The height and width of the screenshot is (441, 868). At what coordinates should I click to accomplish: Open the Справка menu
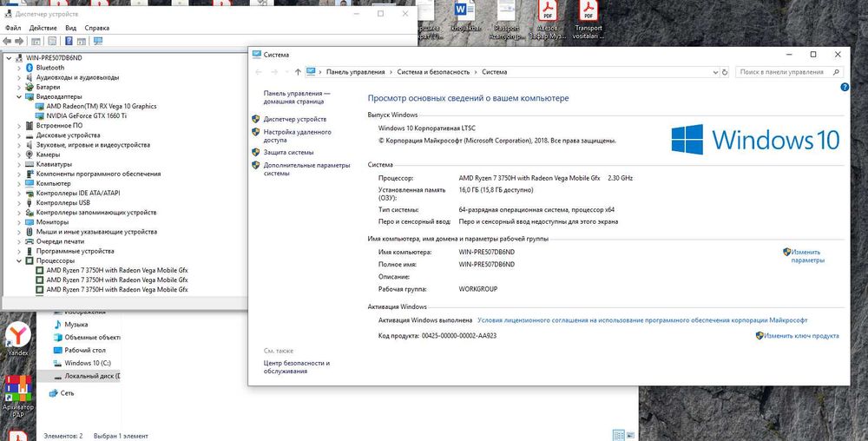97,28
